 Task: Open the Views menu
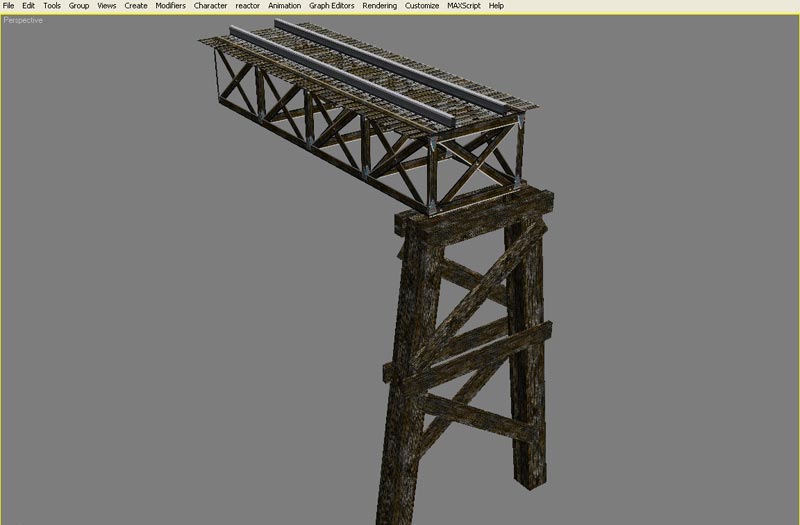point(107,6)
